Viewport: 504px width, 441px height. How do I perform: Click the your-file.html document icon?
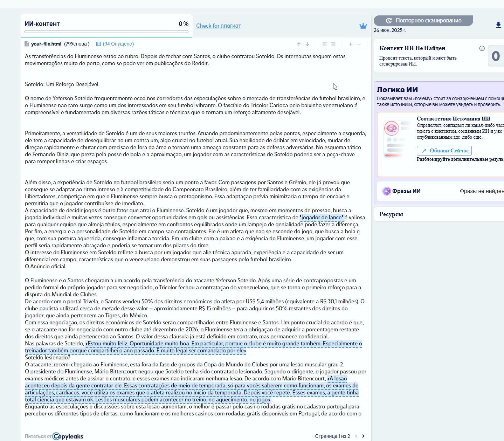[27, 44]
